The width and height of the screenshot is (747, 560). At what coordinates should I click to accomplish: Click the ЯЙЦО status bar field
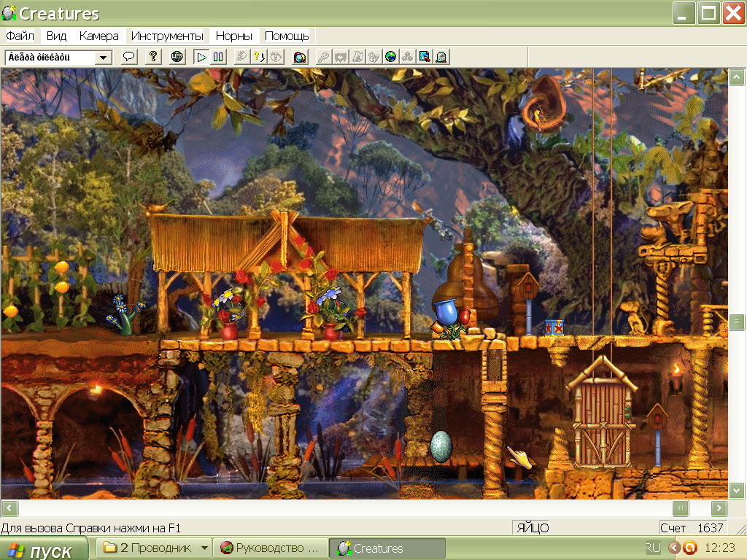pyautogui.click(x=532, y=528)
